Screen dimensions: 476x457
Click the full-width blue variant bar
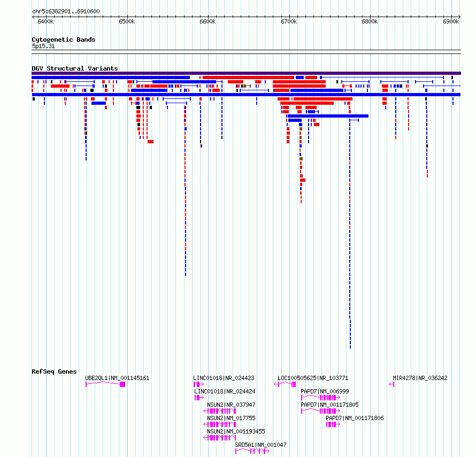(x=246, y=95)
